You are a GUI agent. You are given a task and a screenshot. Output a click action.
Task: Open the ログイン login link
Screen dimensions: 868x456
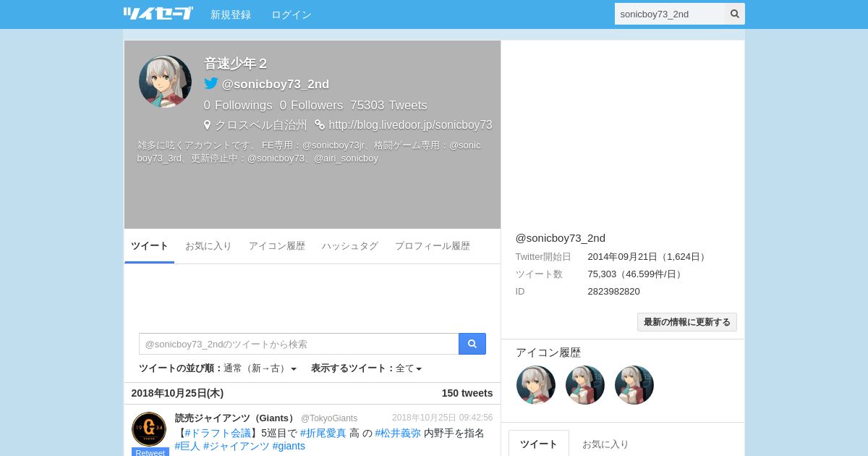[292, 14]
